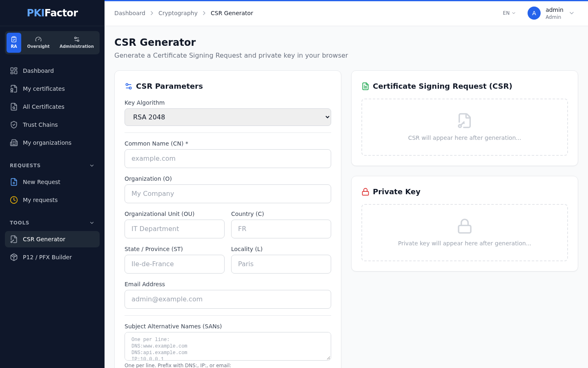Click the 'CSR Generator' page heading

(155, 42)
